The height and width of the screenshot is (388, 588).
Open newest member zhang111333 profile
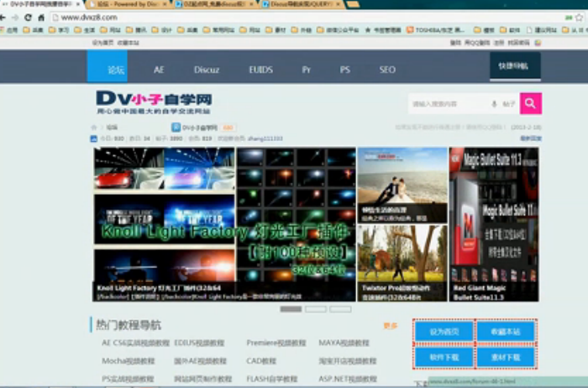point(265,139)
